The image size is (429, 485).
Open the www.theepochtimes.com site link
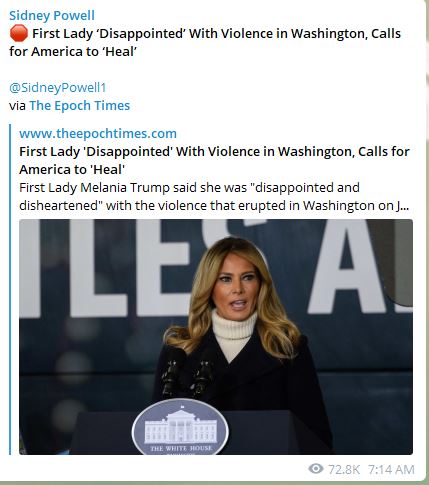98,133
